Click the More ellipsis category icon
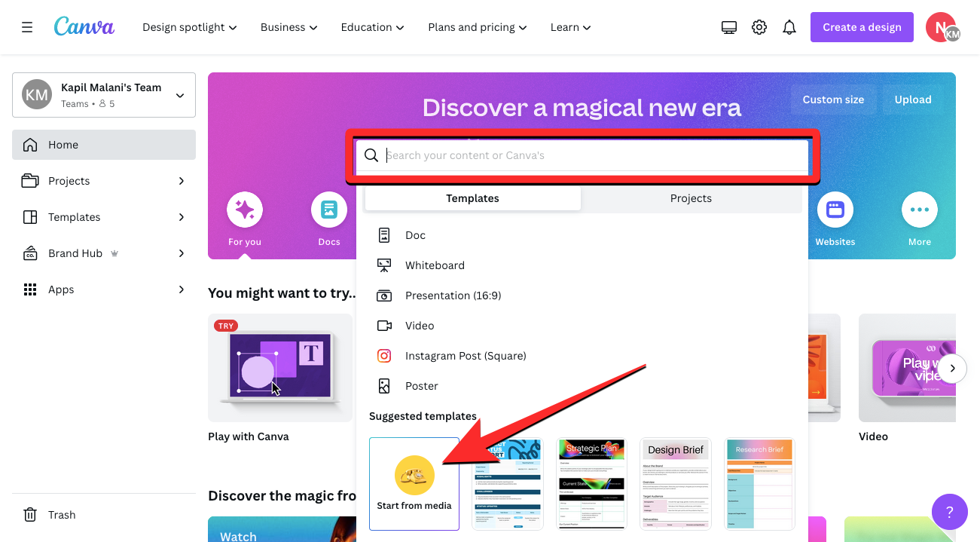The height and width of the screenshot is (542, 980). coord(919,210)
